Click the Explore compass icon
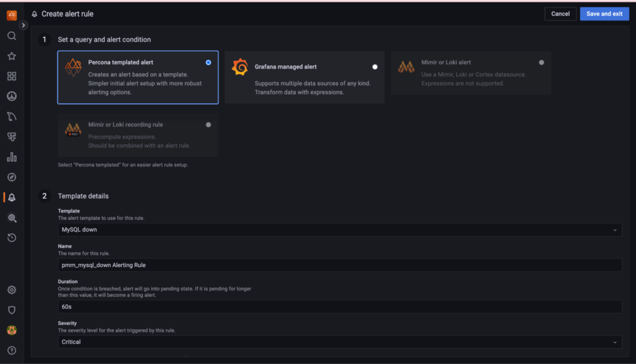The width and height of the screenshot is (636, 364). pyautogui.click(x=12, y=177)
